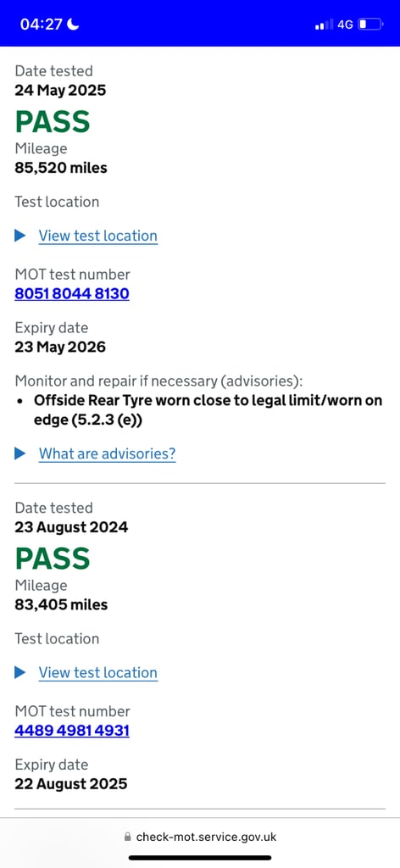The height and width of the screenshot is (868, 400).
Task: Tap the green PASS result for 24 May 2025
Action: pos(53,121)
